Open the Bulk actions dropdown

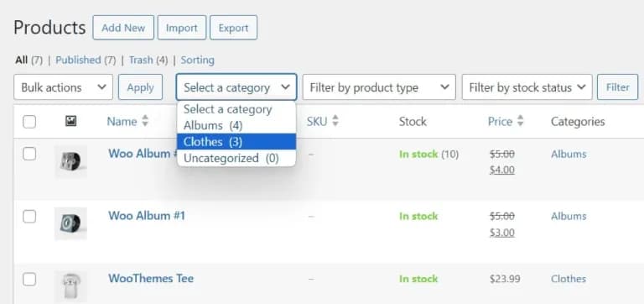point(63,87)
